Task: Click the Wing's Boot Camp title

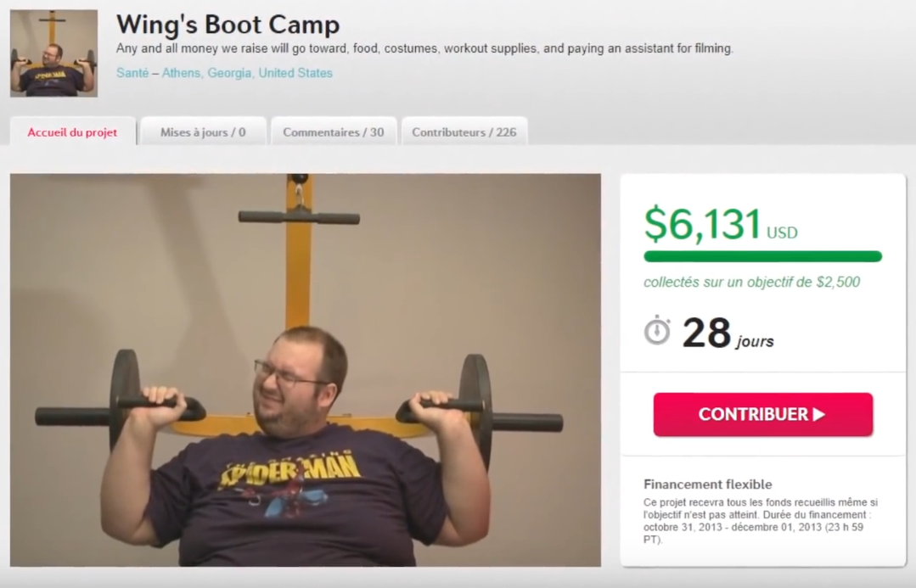Action: [228, 25]
